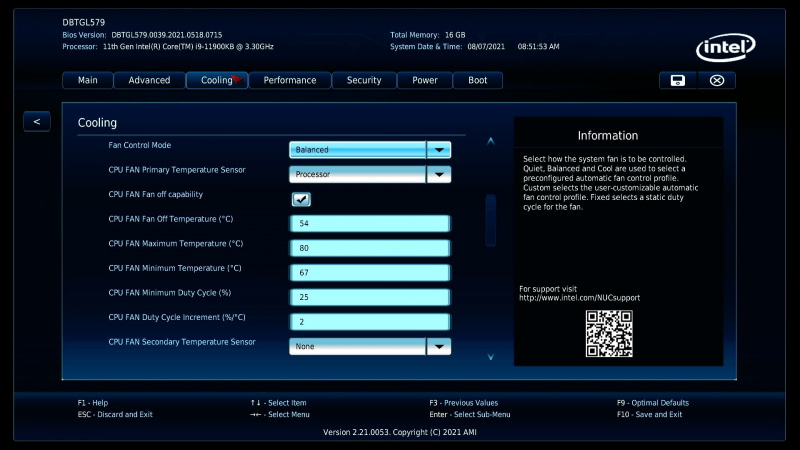Click the Minimum Temperature field (67)
This screenshot has width=800, height=450.
click(x=370, y=272)
